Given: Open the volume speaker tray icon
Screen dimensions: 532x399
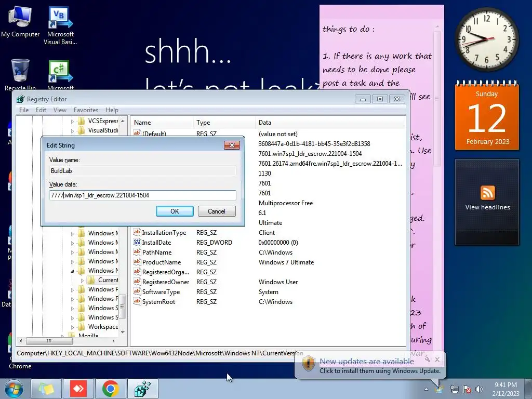Looking at the screenshot, I should 479,389.
